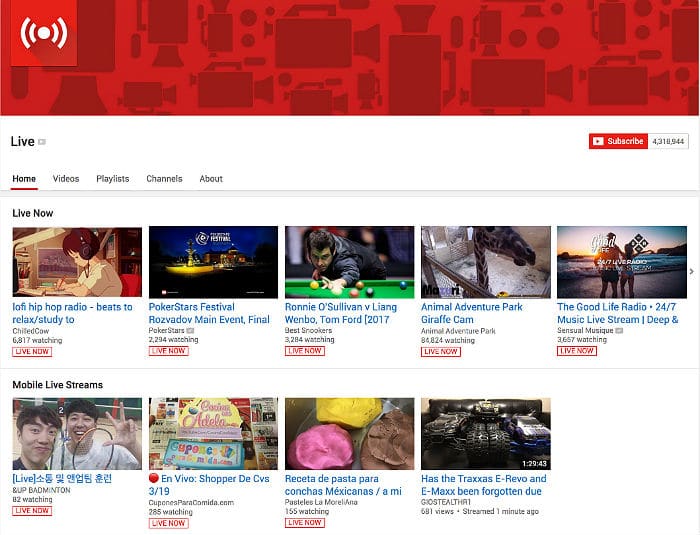Image resolution: width=700 pixels, height=535 pixels.
Task: Click 6,817 watching under lofi hip hop
Action: tap(38, 340)
